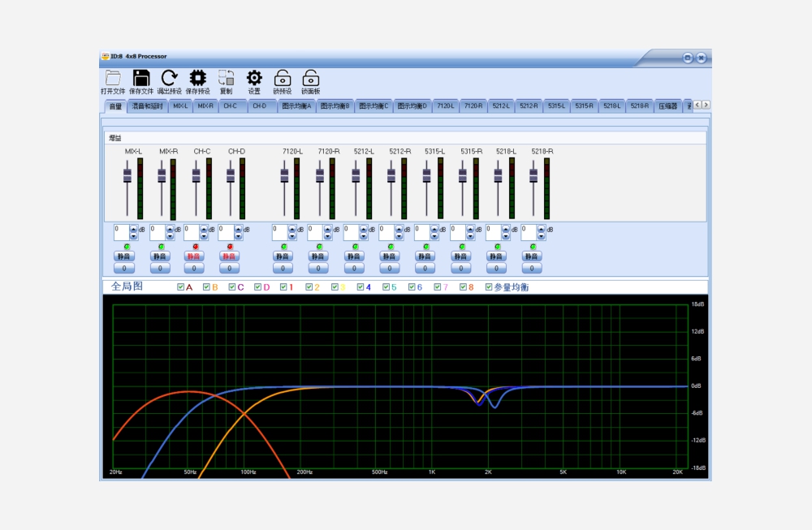Toggle the 参量均衡 checkbox
Screen dimensions: 812x530
click(x=488, y=287)
